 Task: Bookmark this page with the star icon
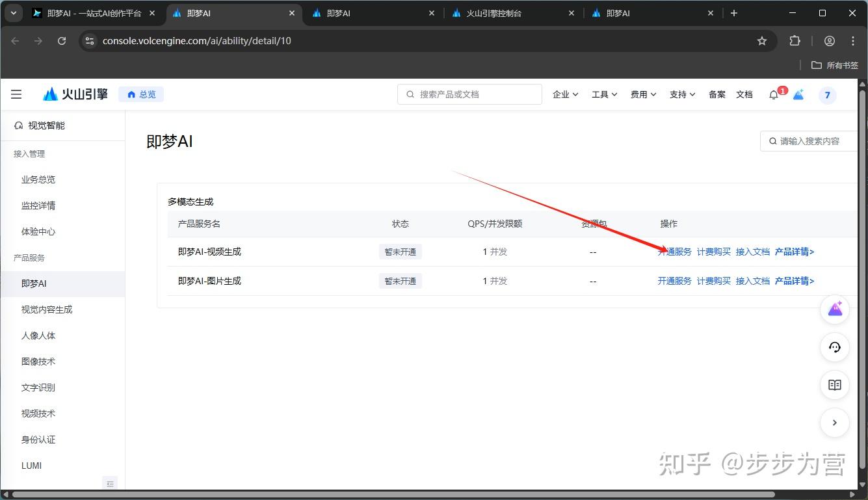click(x=762, y=41)
